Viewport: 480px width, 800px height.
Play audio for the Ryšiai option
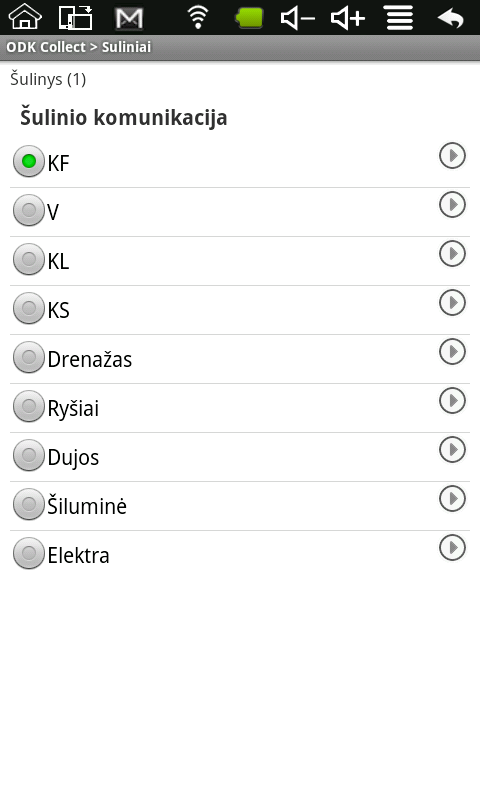click(452, 401)
